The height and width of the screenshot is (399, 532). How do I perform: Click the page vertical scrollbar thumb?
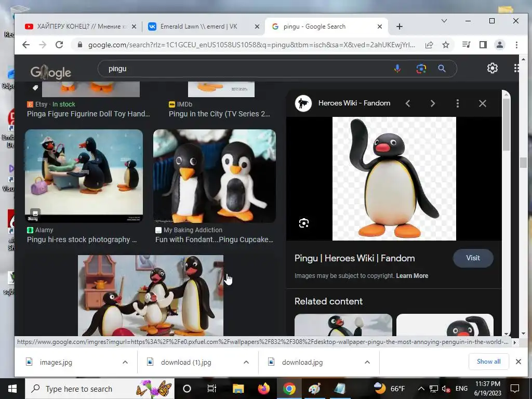(523, 163)
